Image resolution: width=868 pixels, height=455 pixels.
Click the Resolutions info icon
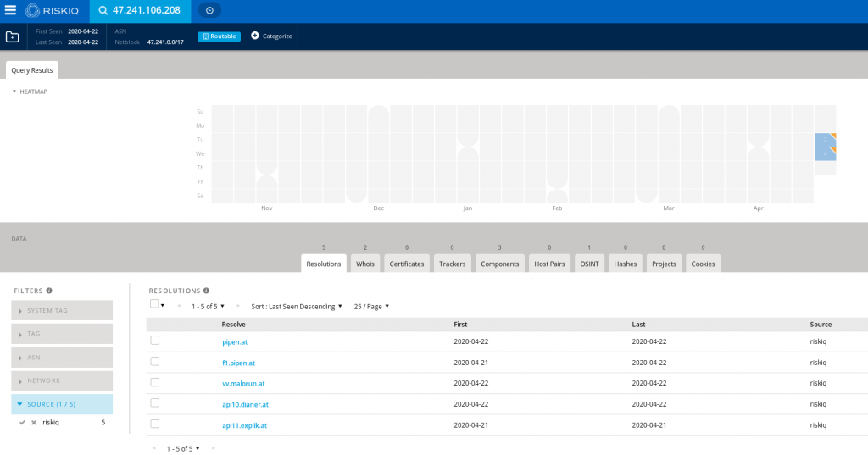(207, 291)
